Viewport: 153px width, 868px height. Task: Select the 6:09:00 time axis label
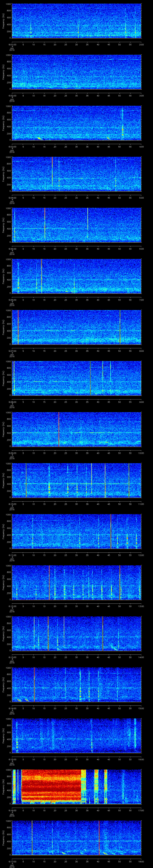pos(12,453)
